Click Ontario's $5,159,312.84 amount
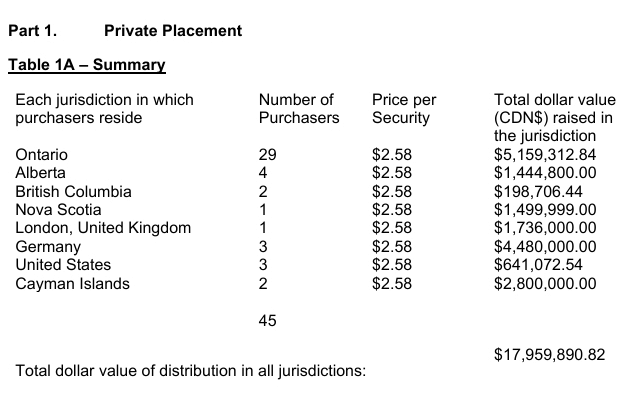This screenshot has width=639, height=408. point(545,155)
